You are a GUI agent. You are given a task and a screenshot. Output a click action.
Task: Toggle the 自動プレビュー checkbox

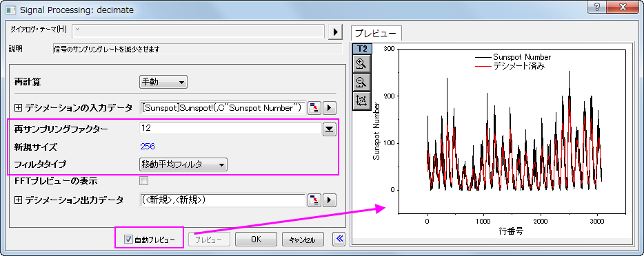point(128,239)
